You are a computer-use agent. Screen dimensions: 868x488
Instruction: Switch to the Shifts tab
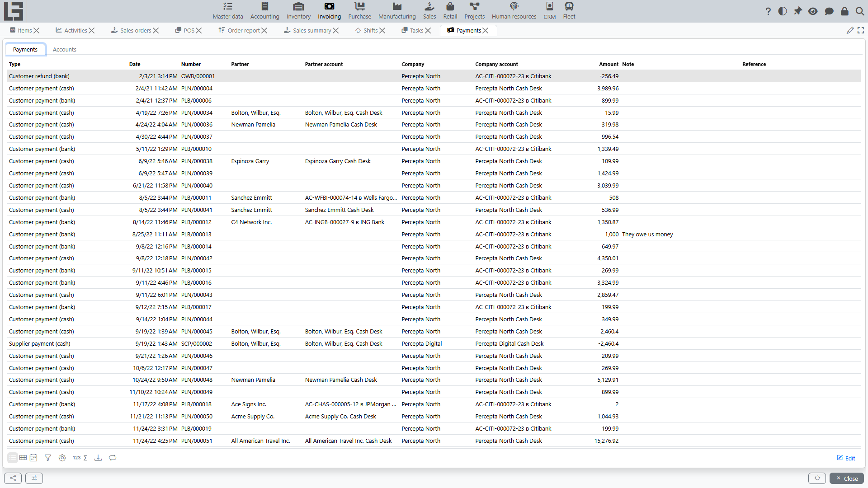(x=367, y=30)
